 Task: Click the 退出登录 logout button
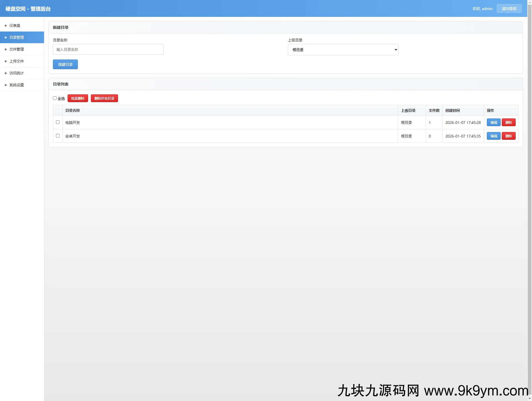pyautogui.click(x=509, y=9)
